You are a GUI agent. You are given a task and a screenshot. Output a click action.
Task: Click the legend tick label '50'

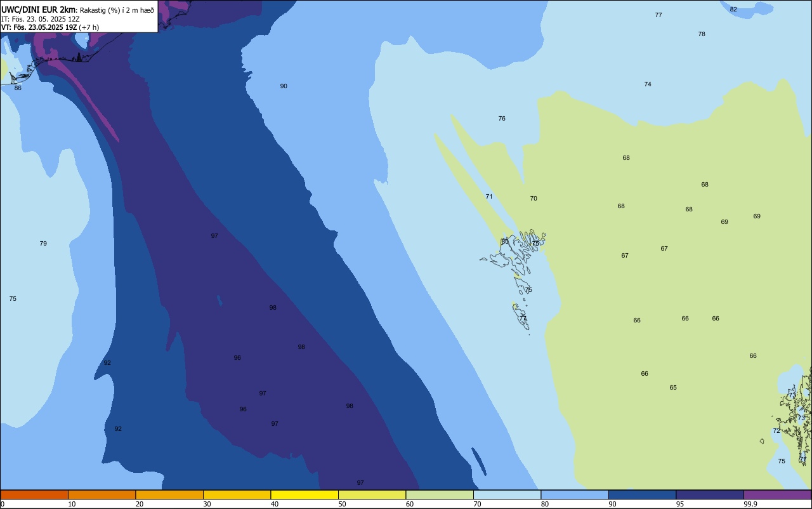[x=342, y=504]
